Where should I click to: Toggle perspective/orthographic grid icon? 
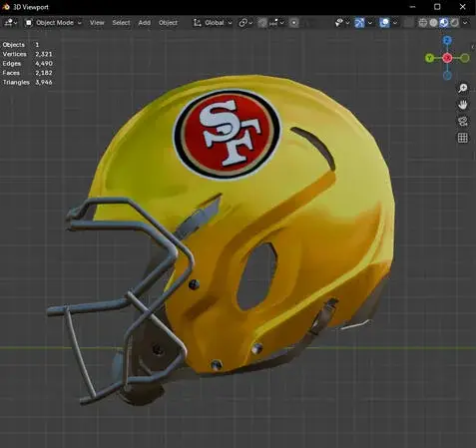click(463, 138)
